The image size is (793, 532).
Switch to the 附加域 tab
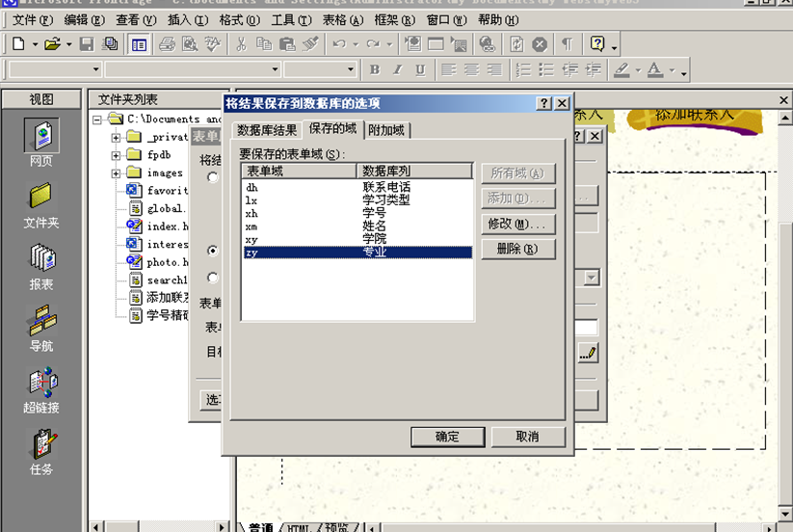[x=386, y=130]
